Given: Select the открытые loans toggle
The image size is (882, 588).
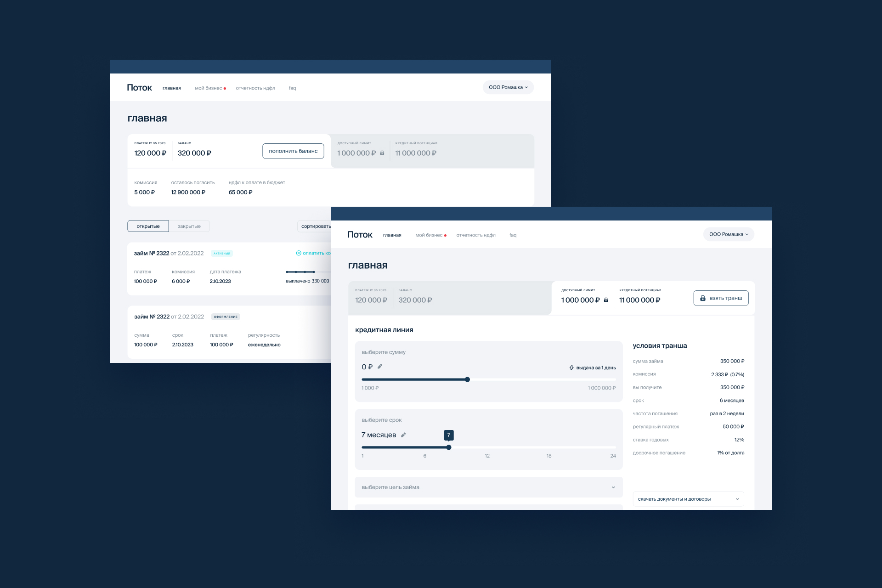Looking at the screenshot, I should (148, 226).
